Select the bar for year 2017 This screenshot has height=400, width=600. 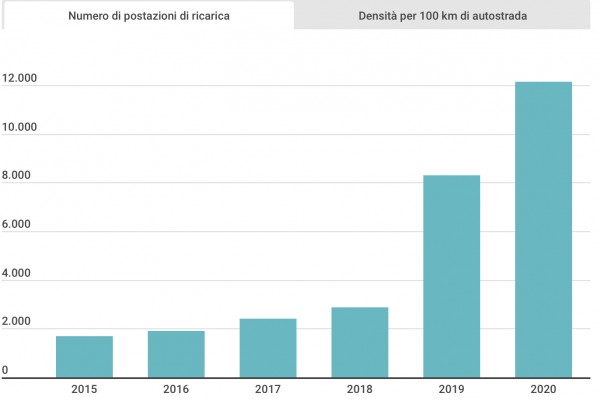point(268,348)
